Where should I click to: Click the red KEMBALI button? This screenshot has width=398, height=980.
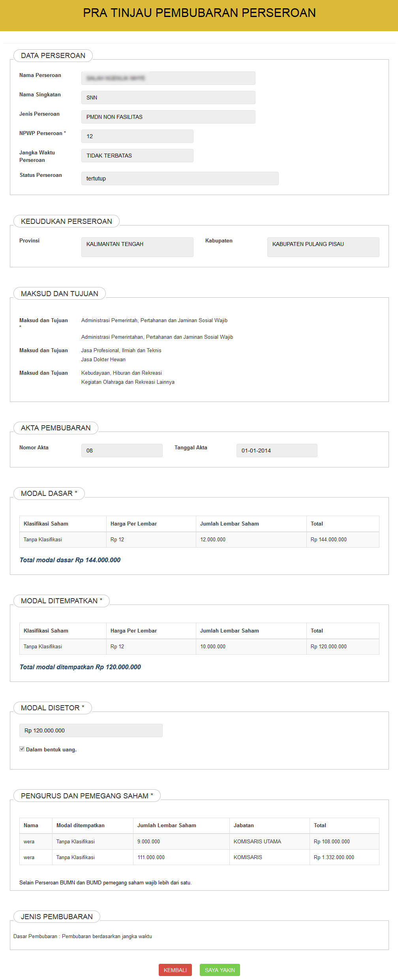175,970
